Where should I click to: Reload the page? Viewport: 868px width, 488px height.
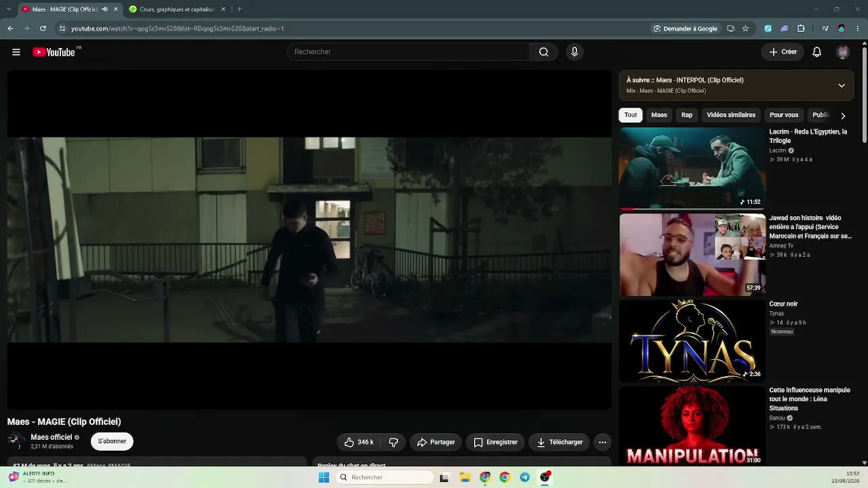pyautogui.click(x=43, y=28)
